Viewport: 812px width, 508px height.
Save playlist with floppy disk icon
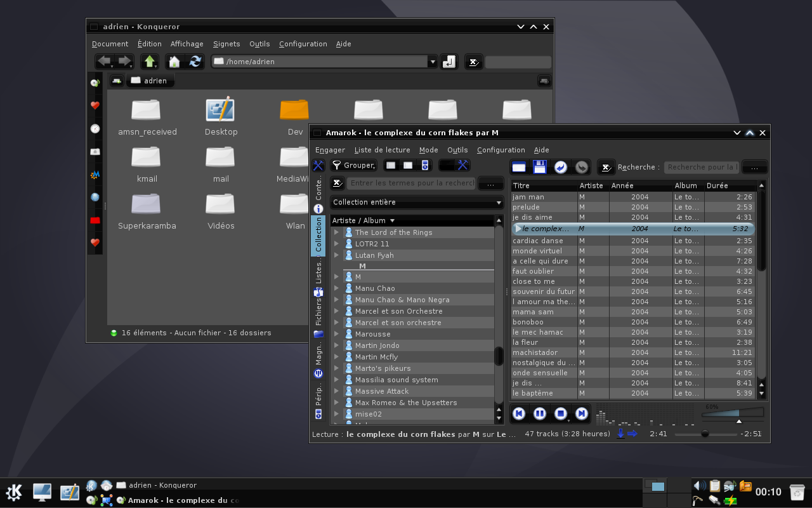coord(540,167)
